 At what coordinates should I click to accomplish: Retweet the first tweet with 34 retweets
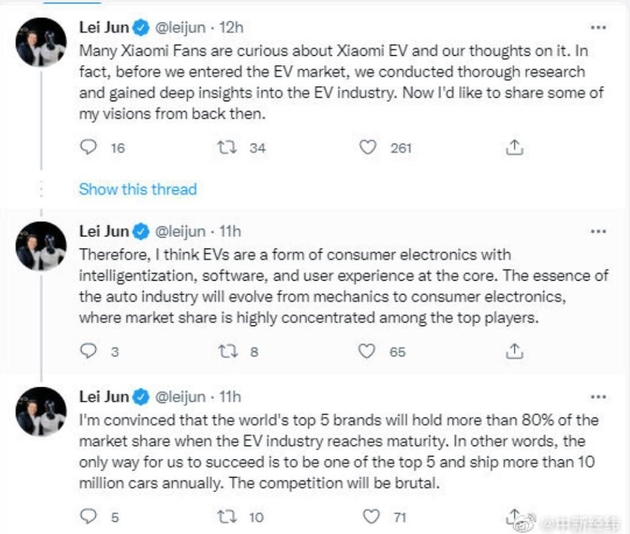pos(229,148)
